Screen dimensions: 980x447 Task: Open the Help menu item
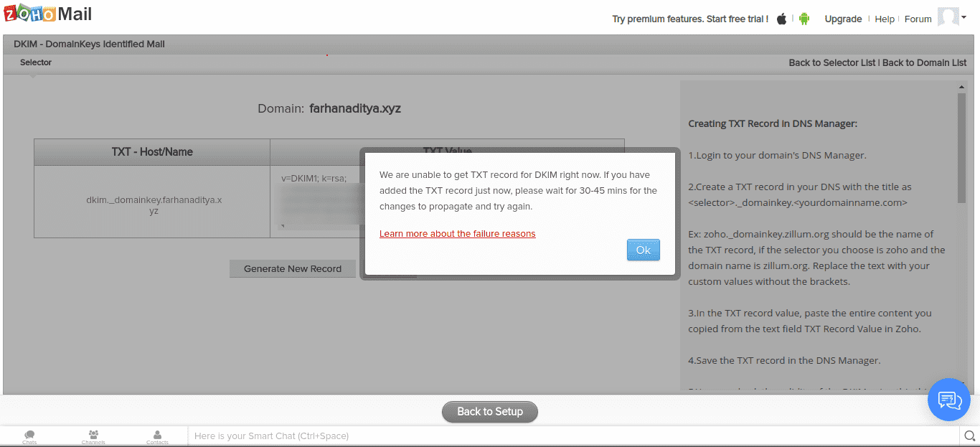click(885, 19)
